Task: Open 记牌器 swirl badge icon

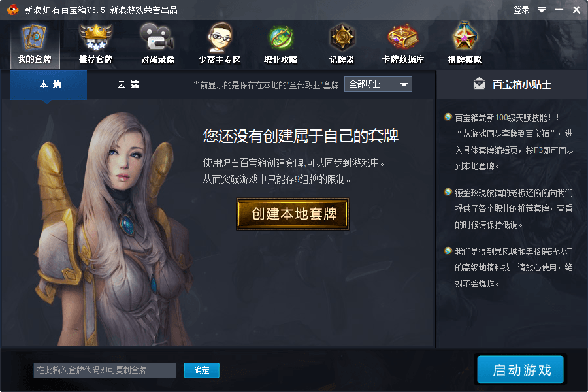Action: [342, 37]
